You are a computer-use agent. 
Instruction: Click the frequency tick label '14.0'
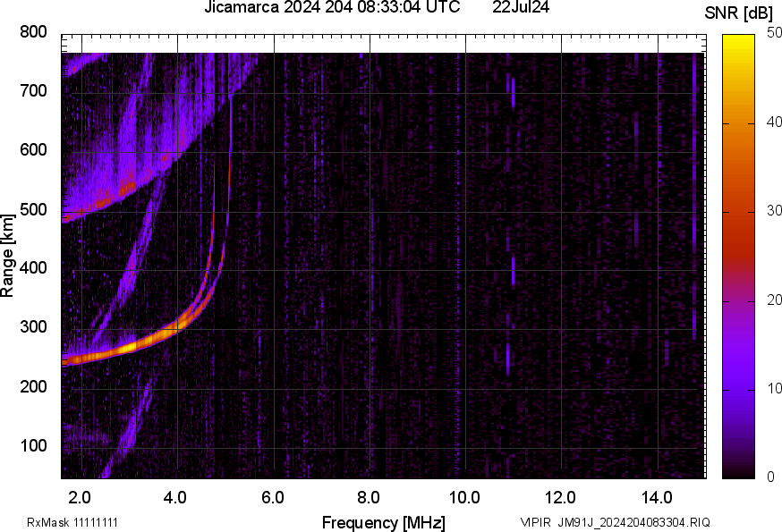point(657,498)
